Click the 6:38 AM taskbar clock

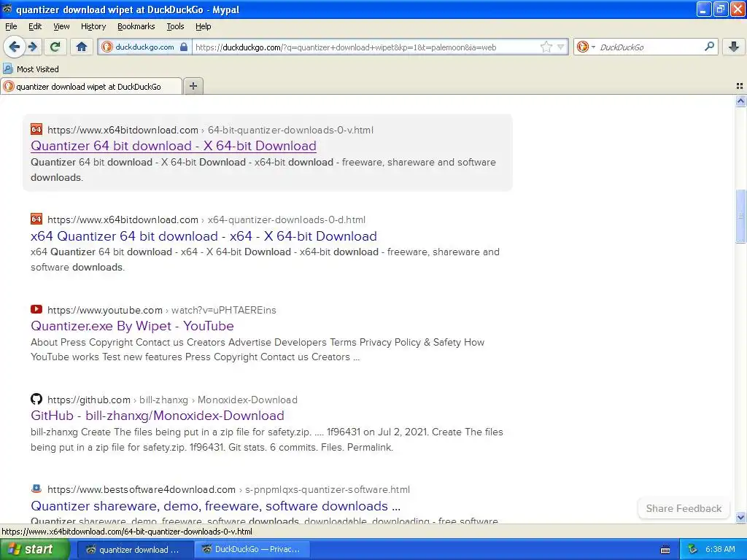720,550
